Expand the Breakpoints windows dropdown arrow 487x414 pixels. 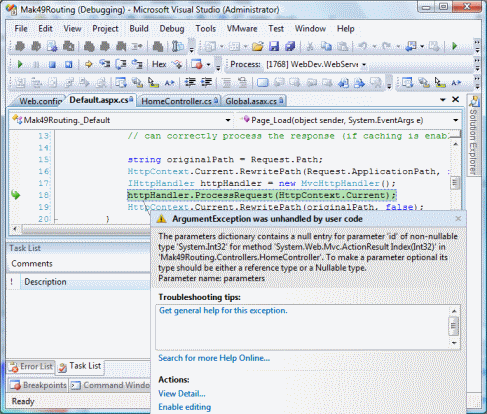(209, 64)
